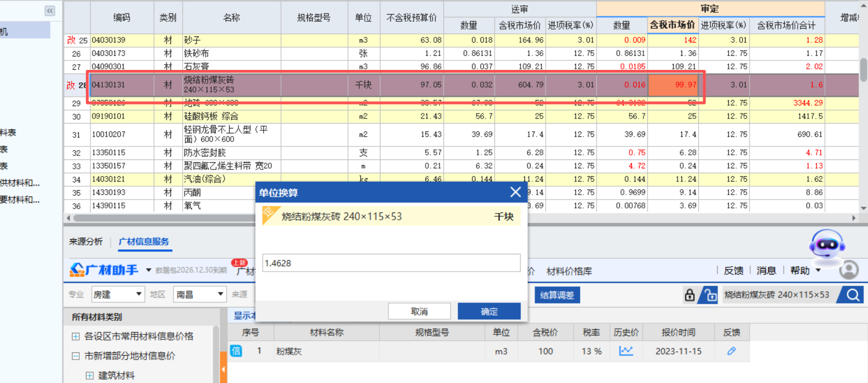Click the blue unlocked padlock icon near the search bar

click(x=709, y=295)
